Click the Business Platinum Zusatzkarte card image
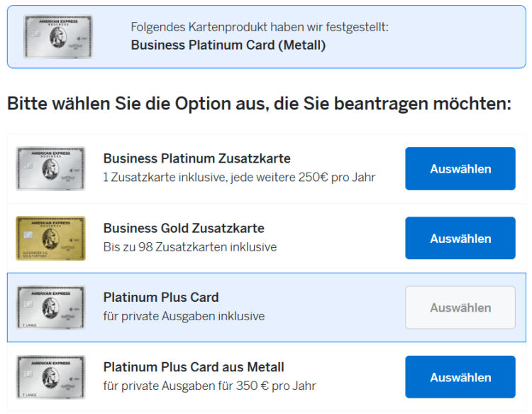 coord(50,168)
